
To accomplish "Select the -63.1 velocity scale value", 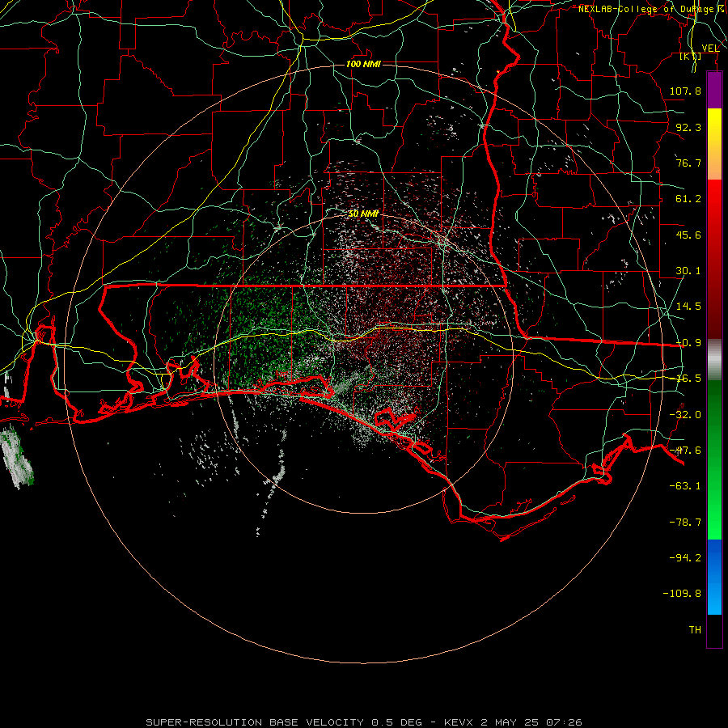I will [685, 486].
